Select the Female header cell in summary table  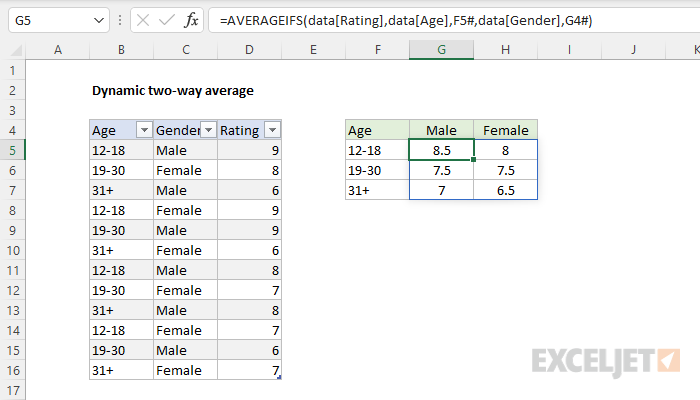pyautogui.click(x=505, y=130)
